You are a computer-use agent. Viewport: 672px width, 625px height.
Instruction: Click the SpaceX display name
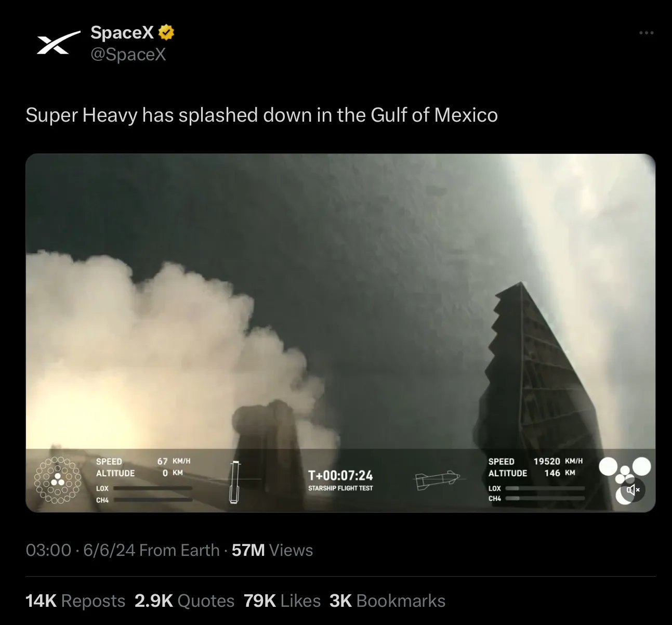[122, 32]
